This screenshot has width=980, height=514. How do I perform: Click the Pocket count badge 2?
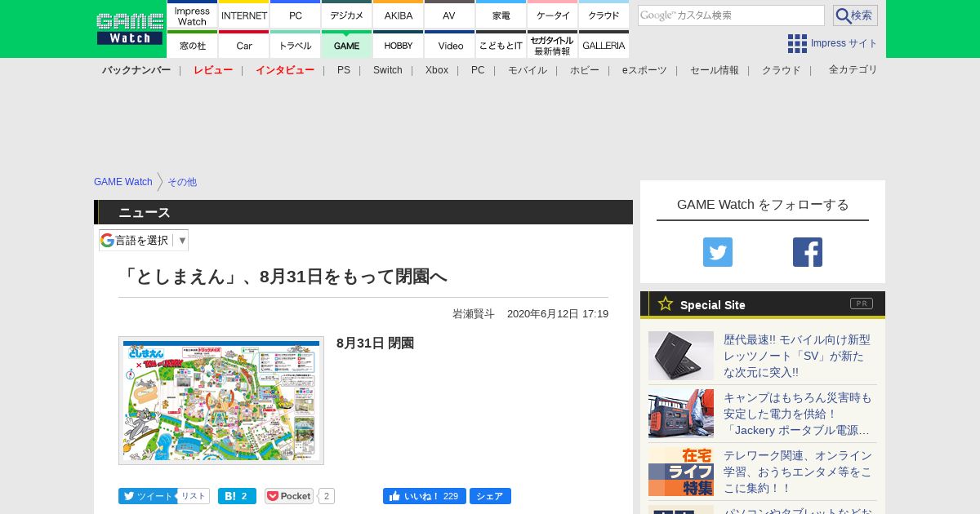point(327,496)
